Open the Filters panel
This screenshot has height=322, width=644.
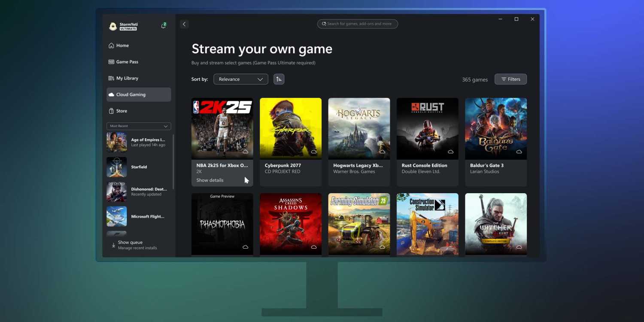point(510,79)
